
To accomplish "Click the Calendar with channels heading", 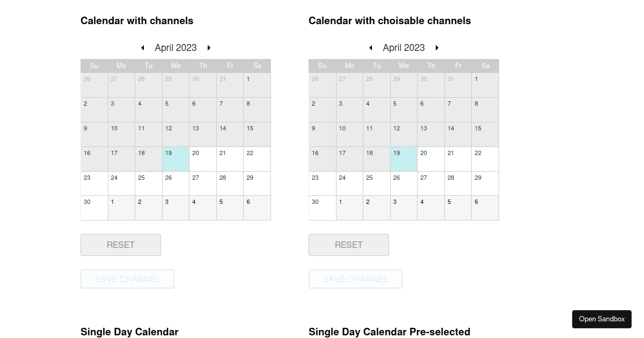I will tap(137, 20).
